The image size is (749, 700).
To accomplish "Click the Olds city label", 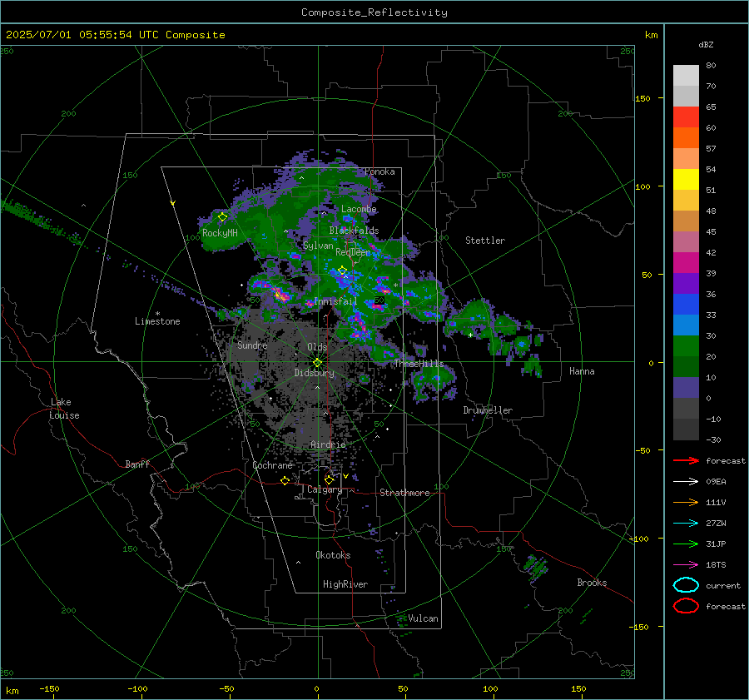I will click(317, 347).
